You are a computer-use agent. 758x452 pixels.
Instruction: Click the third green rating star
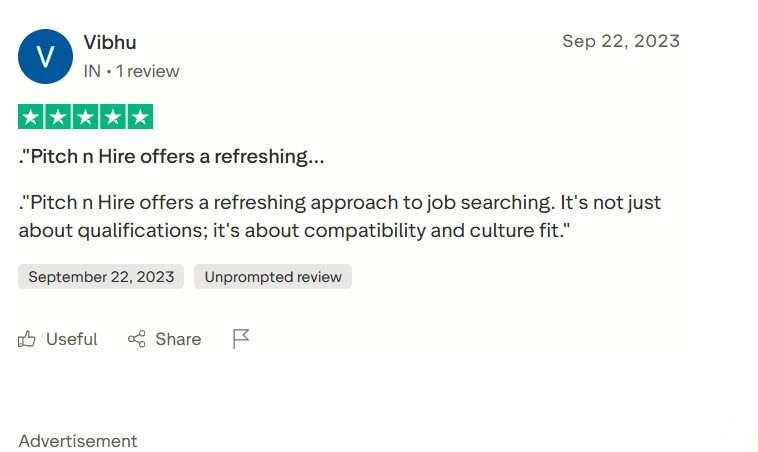pyautogui.click(x=85, y=117)
